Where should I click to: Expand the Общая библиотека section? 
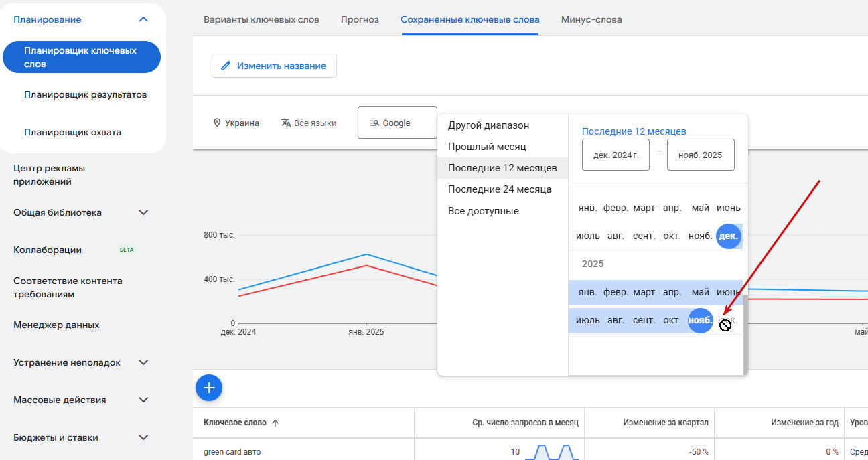(143, 212)
